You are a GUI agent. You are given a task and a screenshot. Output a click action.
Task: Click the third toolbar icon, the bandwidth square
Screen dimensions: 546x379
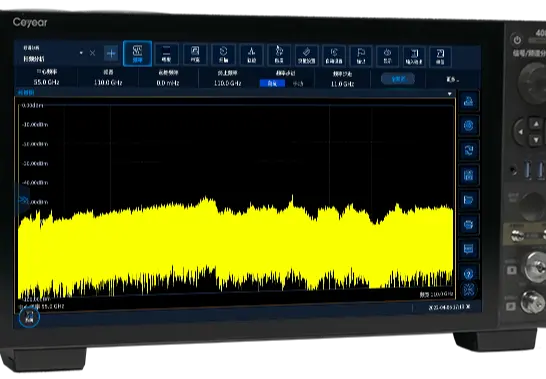pos(195,54)
